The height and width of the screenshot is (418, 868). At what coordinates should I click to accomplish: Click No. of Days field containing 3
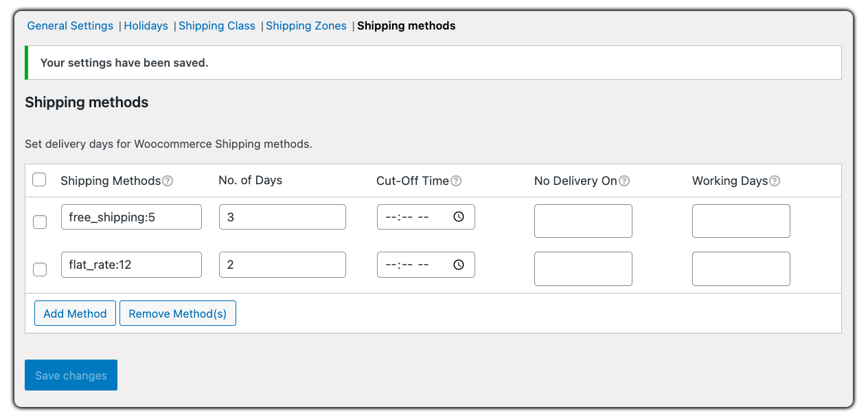tap(282, 217)
